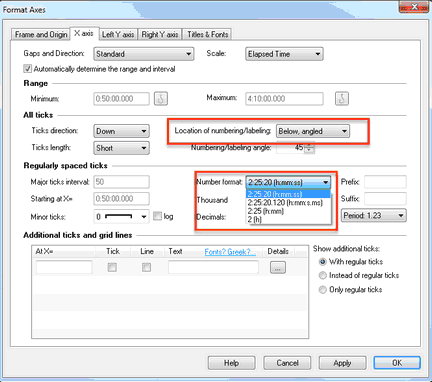Switch to Right Y axis tab

point(160,35)
